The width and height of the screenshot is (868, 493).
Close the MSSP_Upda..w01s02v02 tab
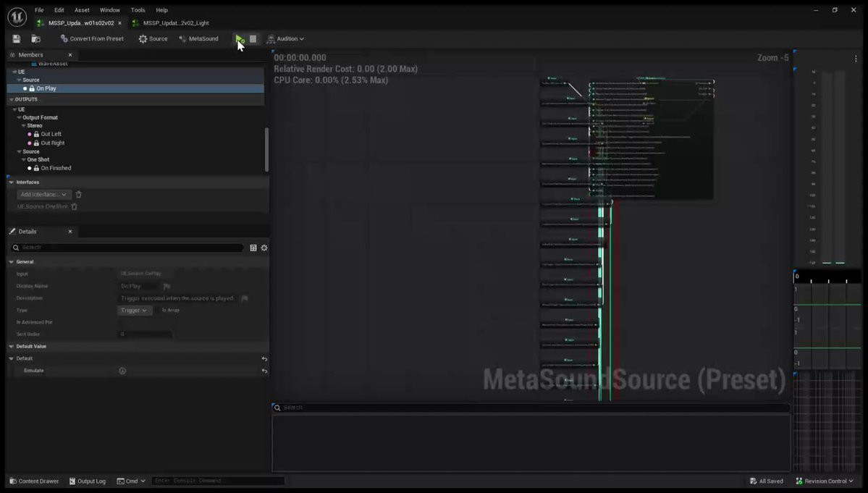(119, 23)
